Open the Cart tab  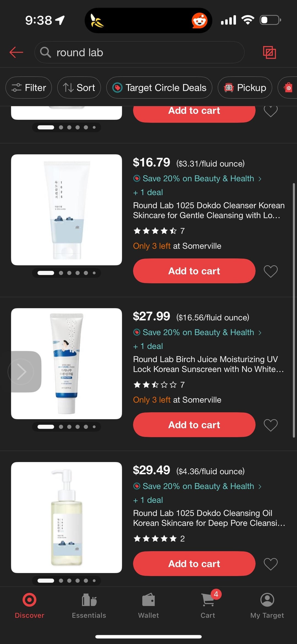tap(208, 605)
